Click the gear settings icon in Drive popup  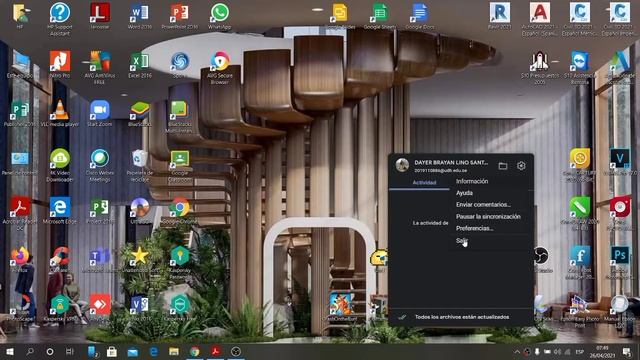point(521,166)
